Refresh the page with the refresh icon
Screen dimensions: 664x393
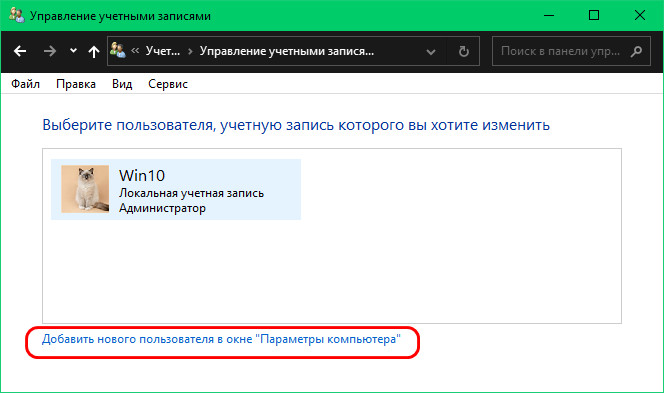pyautogui.click(x=464, y=51)
